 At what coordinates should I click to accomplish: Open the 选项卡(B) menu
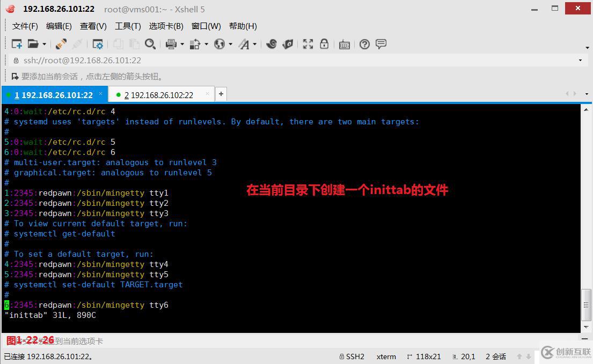click(x=166, y=26)
